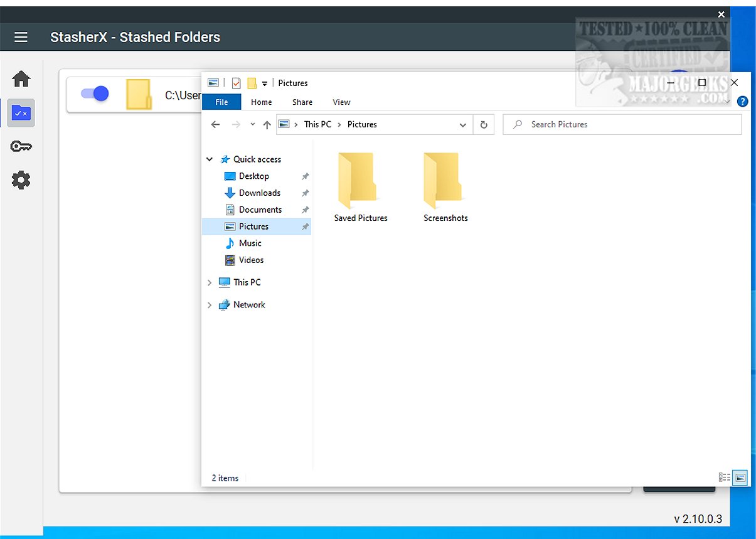The image size is (756, 539).
Task: Click New folder quick access toolbar icon
Action: (252, 83)
